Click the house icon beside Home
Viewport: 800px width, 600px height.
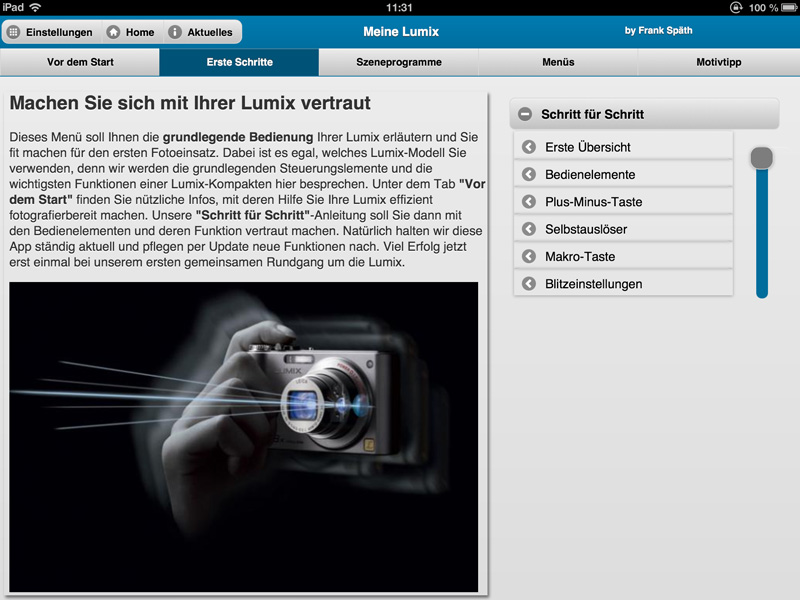tap(113, 32)
